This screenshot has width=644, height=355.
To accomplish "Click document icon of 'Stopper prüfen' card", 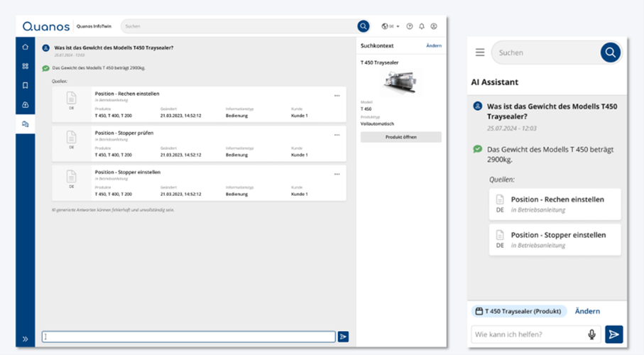I will [x=72, y=137].
